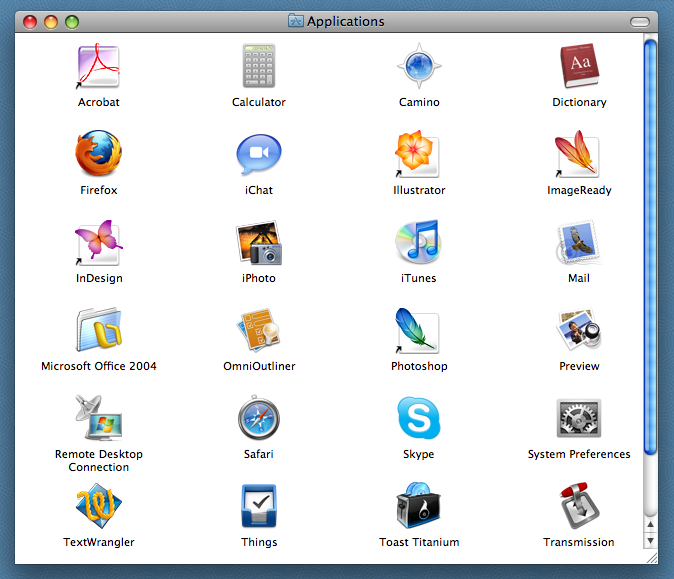The height and width of the screenshot is (579, 674).
Task: Click the iChat speech bubble icon
Action: coord(258,155)
